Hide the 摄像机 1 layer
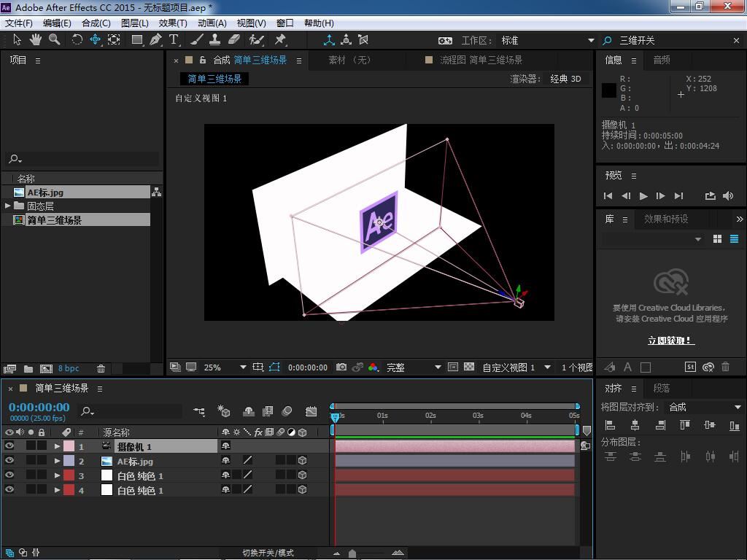Screen dimensions: 747x560 [x=9, y=446]
